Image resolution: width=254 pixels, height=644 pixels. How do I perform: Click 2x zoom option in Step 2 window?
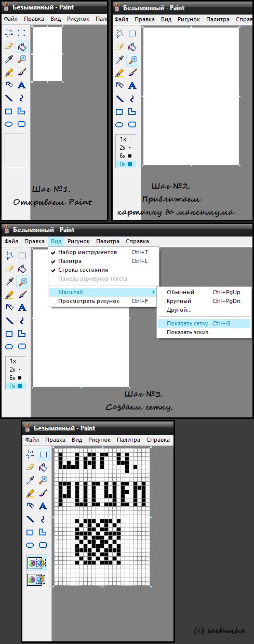126,147
